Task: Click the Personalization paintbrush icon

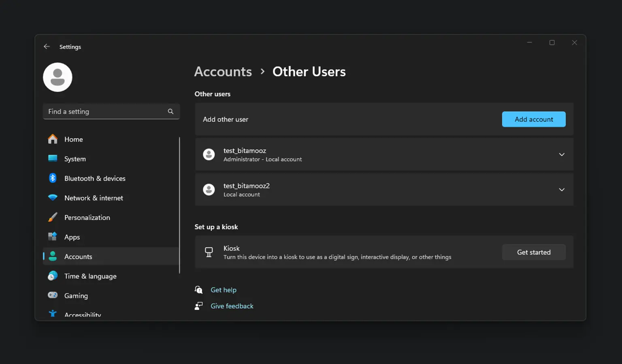Action: click(x=53, y=217)
